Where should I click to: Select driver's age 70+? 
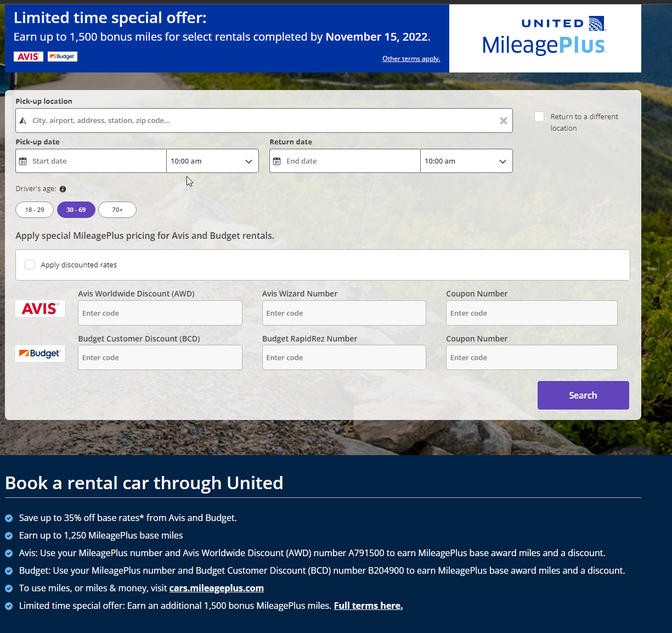pos(117,210)
